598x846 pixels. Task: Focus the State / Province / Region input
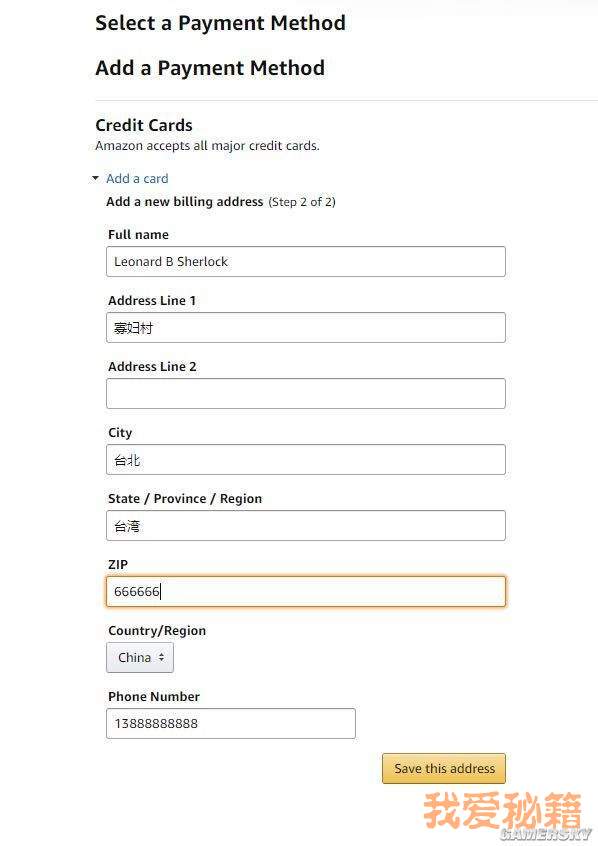pyautogui.click(x=306, y=526)
